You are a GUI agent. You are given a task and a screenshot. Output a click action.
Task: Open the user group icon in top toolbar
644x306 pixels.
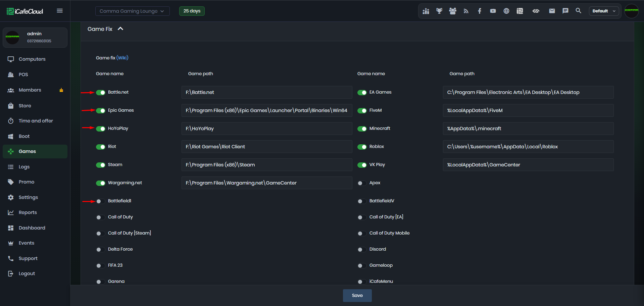453,11
